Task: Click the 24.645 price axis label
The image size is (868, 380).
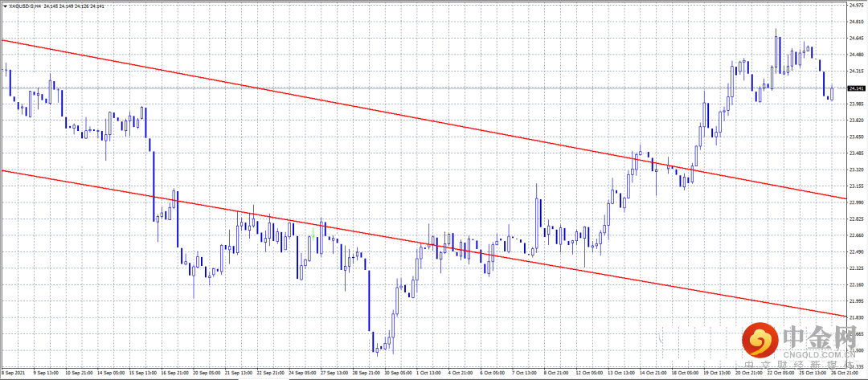Action: pyautogui.click(x=855, y=39)
